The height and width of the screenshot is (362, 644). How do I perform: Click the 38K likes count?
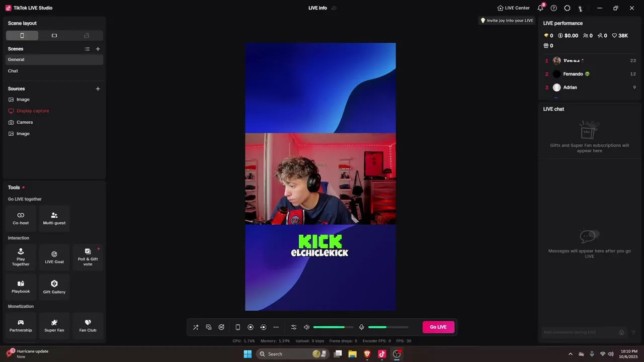click(x=620, y=36)
